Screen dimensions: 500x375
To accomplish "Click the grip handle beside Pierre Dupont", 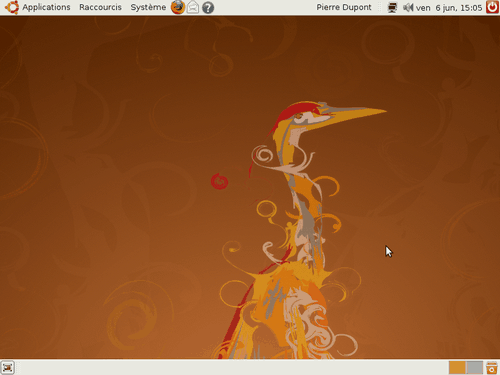I will [379, 7].
